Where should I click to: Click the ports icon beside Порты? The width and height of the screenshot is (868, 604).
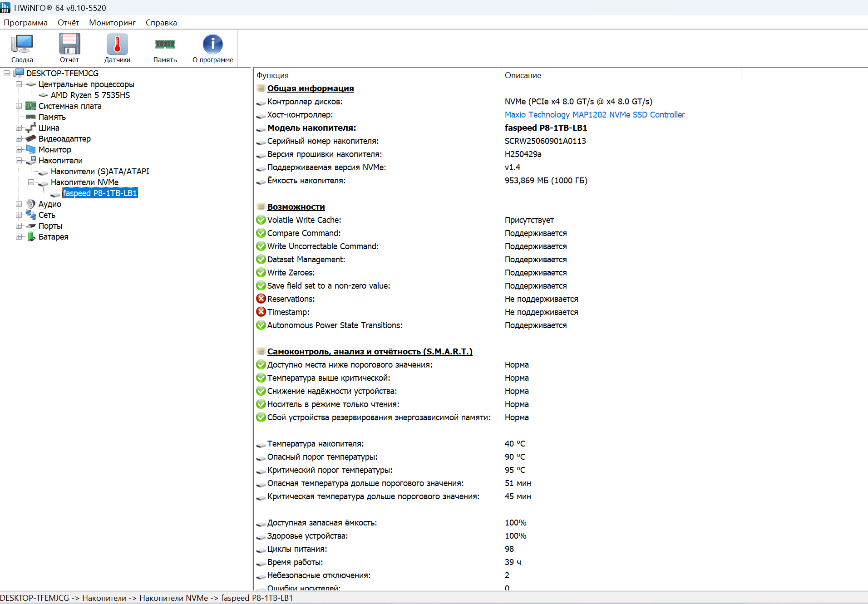click(31, 226)
